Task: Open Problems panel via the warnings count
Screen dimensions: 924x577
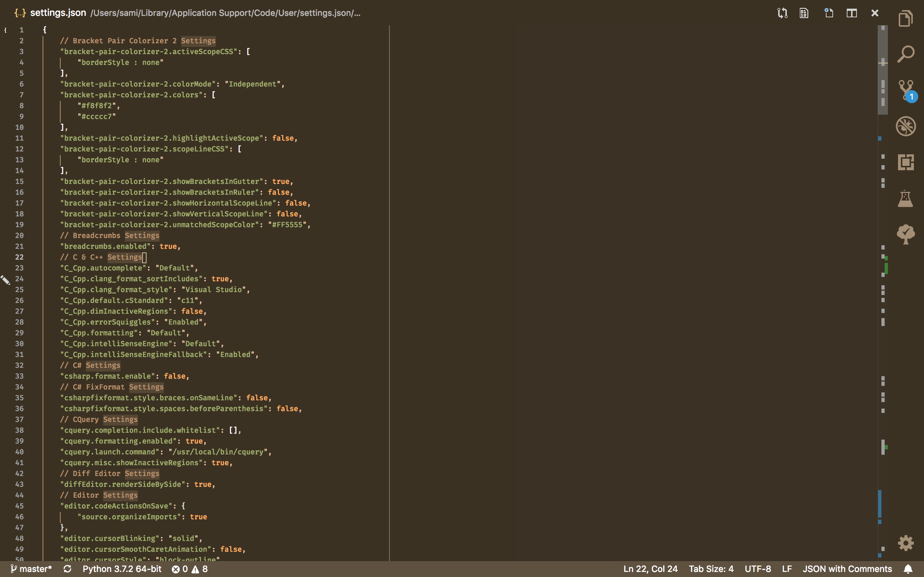Action: click(190, 569)
